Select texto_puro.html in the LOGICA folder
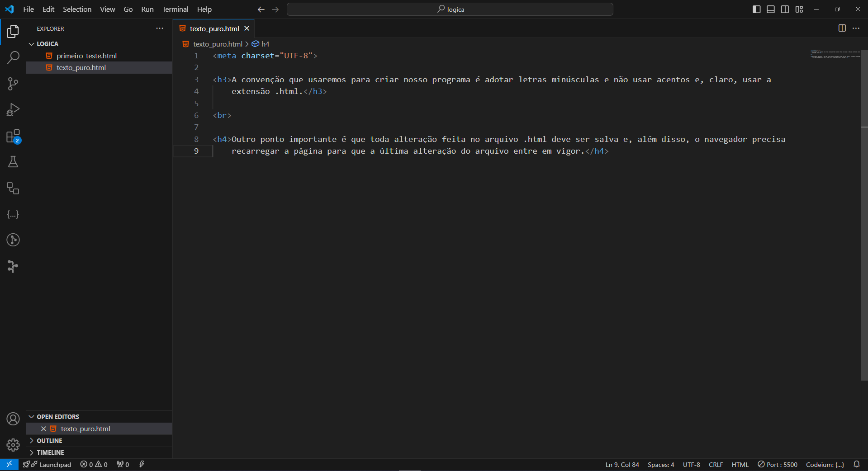Viewport: 868px width, 471px height. click(99, 67)
